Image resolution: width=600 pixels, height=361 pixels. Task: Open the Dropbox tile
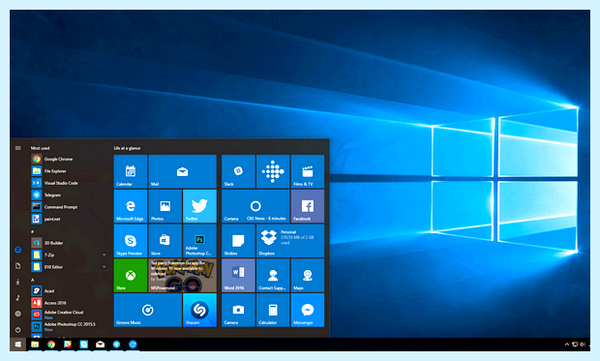point(290,241)
